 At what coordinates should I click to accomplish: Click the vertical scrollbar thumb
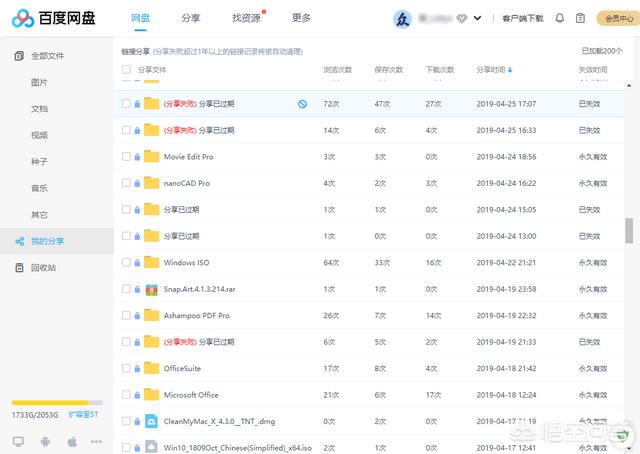point(629,231)
